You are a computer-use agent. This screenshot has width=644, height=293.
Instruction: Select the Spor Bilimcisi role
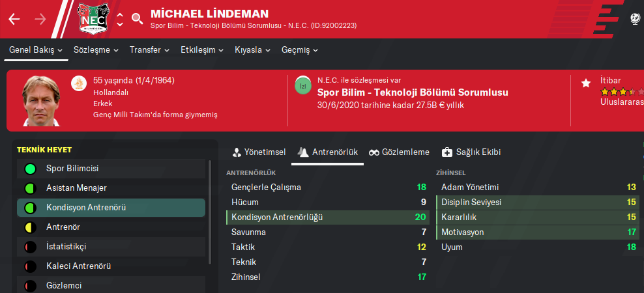(72, 169)
